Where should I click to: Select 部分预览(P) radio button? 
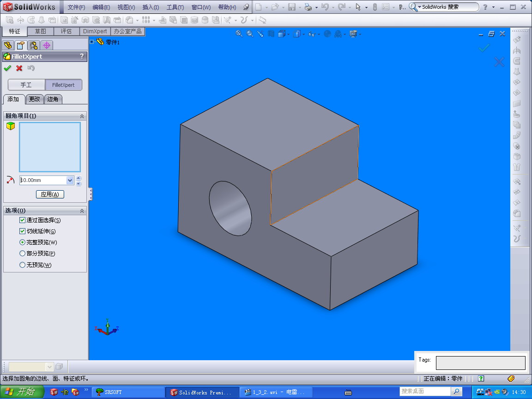point(22,254)
